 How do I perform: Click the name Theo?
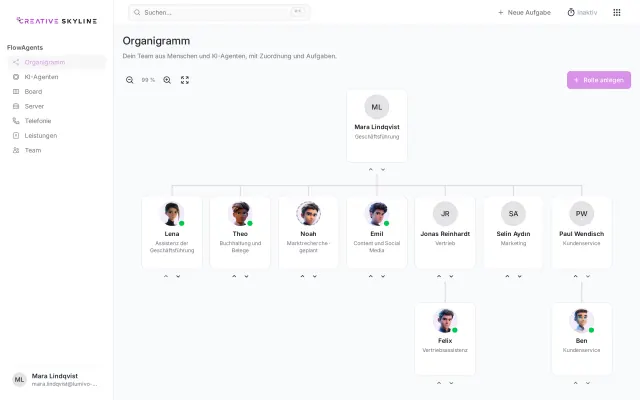240,234
